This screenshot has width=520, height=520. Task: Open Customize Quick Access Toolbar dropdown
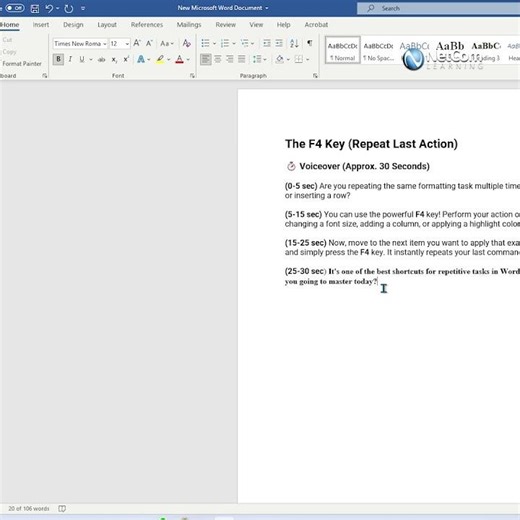(83, 8)
